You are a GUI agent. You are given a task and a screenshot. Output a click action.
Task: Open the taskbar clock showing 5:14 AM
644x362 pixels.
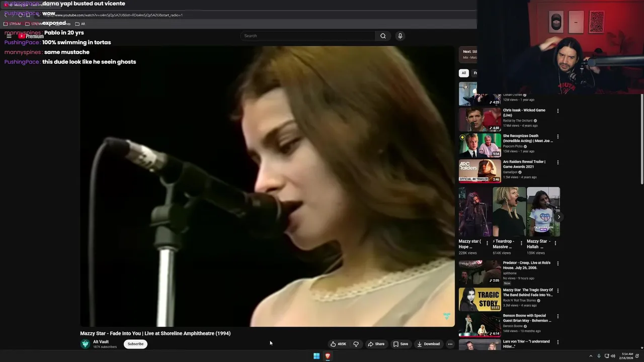(x=627, y=356)
